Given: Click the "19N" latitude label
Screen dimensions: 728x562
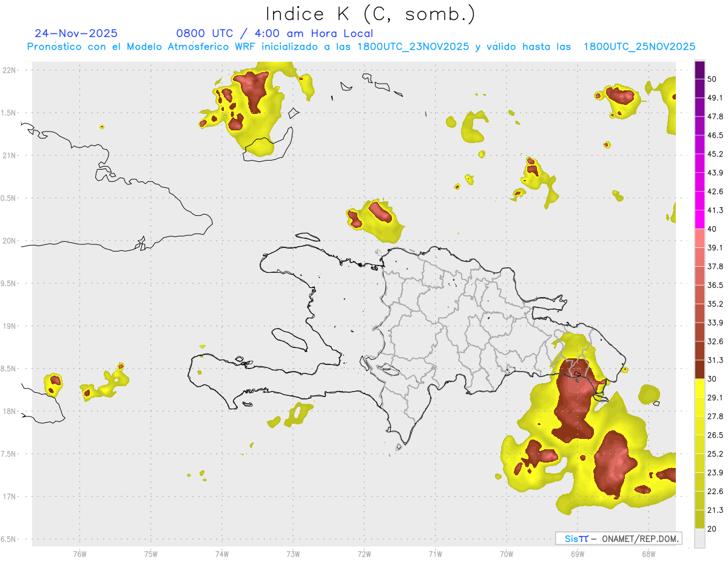Looking at the screenshot, I should tap(10, 326).
